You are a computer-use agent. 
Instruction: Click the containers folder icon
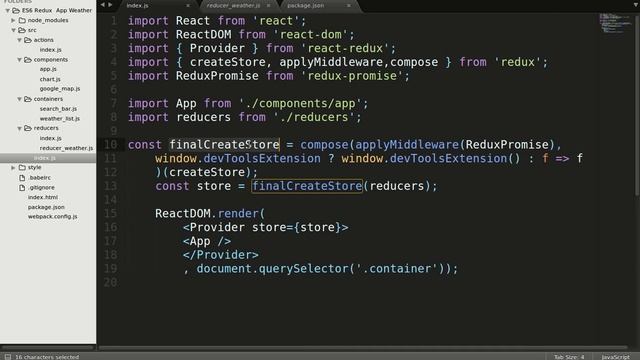[28, 99]
